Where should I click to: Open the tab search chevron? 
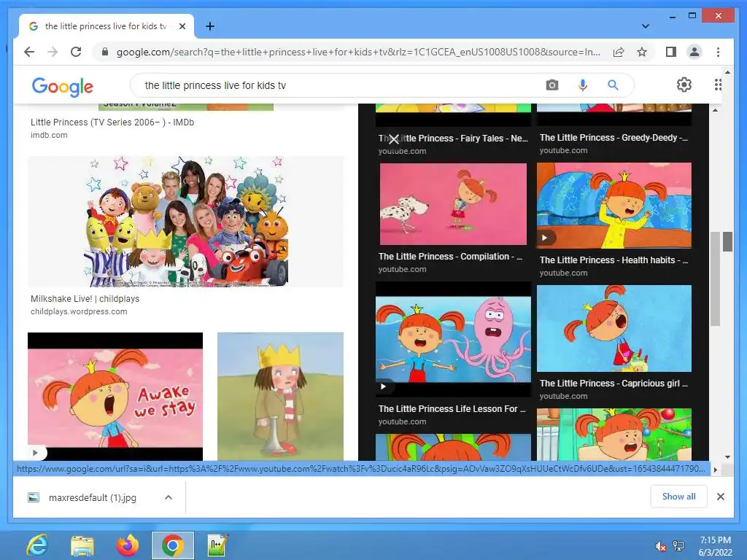(646, 26)
